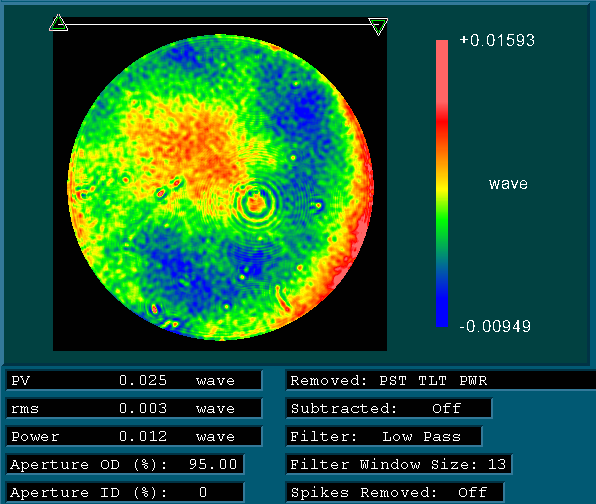Change the Filter Window Size: 13 field
596x504 pixels.
pyautogui.click(x=399, y=464)
